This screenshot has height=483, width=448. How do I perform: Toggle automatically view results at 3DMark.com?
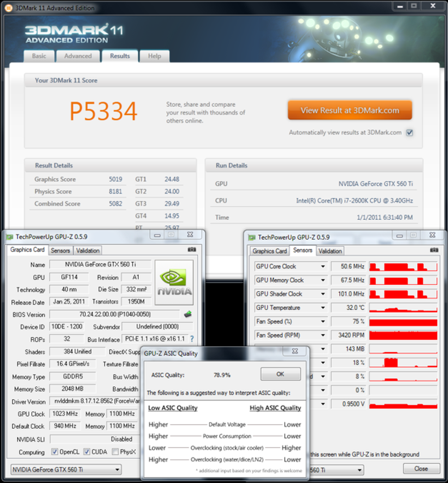[409, 133]
